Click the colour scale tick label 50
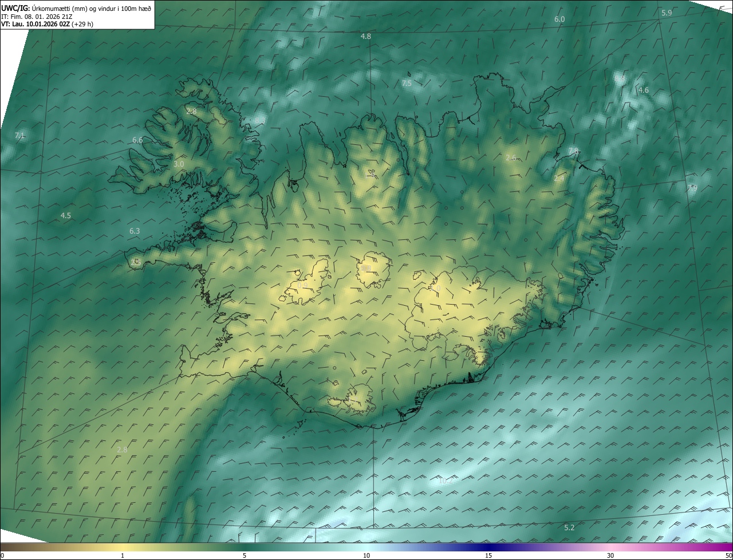 pos(728,556)
